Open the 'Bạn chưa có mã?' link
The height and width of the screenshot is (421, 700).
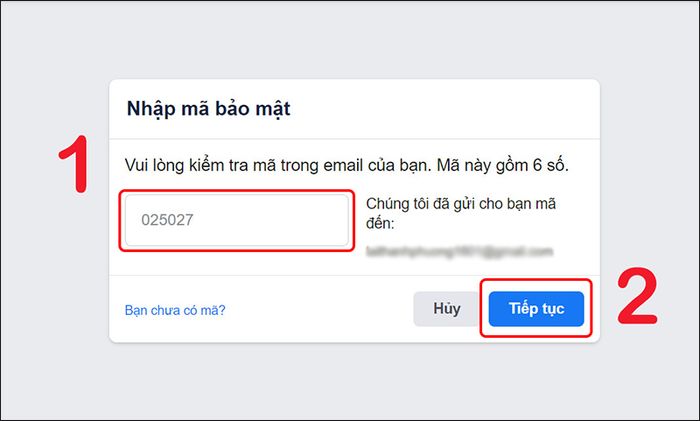click(x=175, y=310)
